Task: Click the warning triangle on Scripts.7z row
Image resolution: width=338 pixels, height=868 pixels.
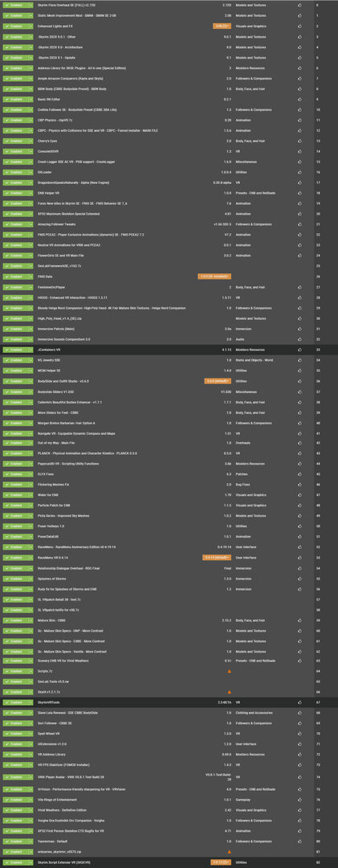Action: pos(229,671)
